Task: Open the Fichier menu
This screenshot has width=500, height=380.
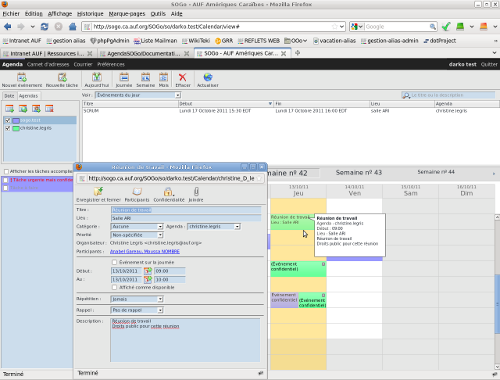Action: click(11, 14)
